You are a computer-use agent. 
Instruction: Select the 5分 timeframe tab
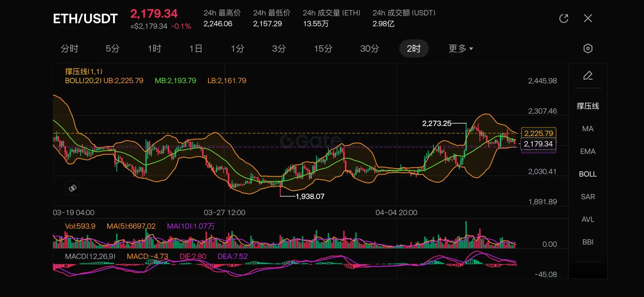pos(112,48)
